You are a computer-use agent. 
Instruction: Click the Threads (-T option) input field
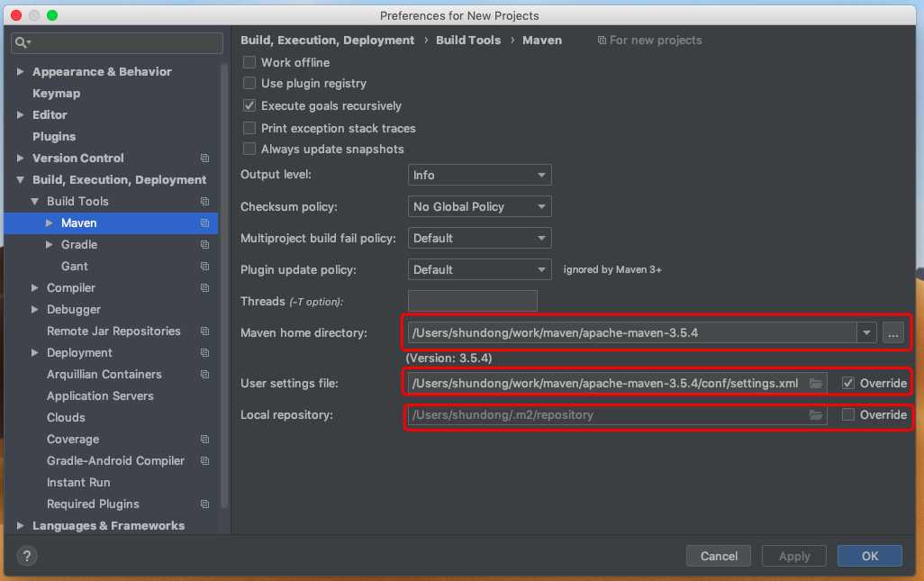tap(473, 301)
